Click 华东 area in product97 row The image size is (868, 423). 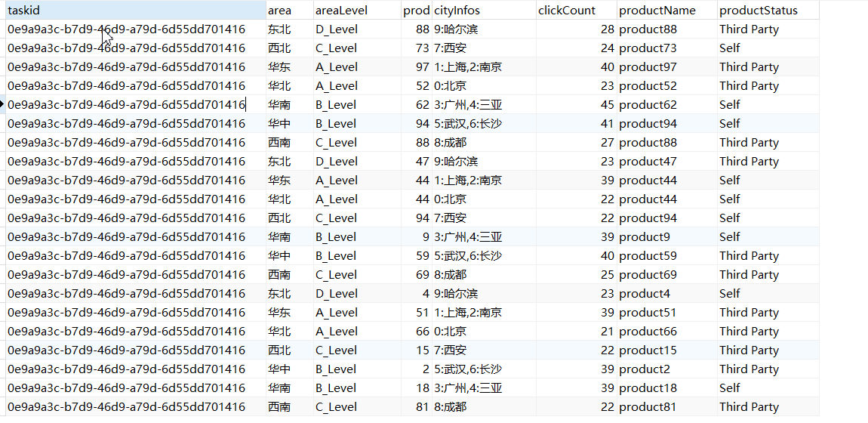pos(289,67)
